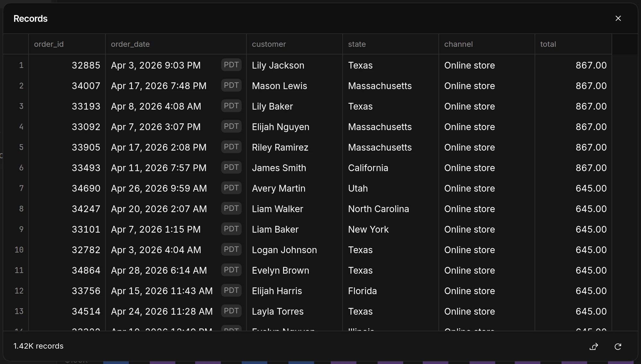Close the Records dialog

point(618,19)
